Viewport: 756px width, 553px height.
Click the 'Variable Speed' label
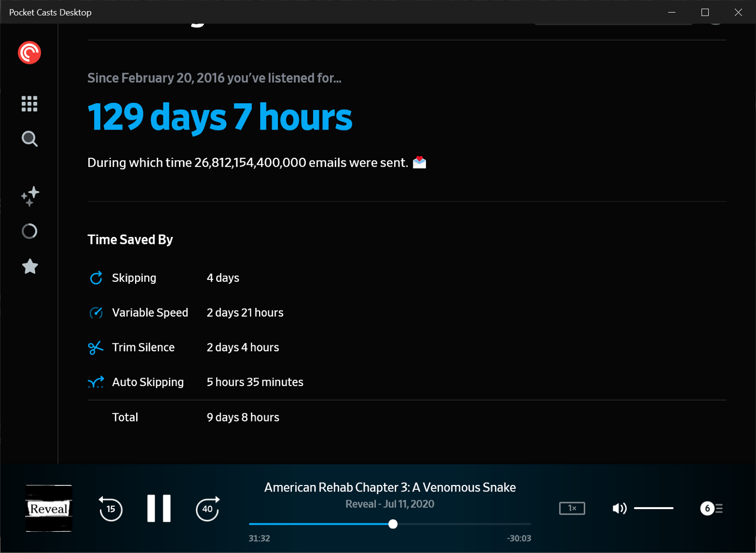[x=150, y=313]
